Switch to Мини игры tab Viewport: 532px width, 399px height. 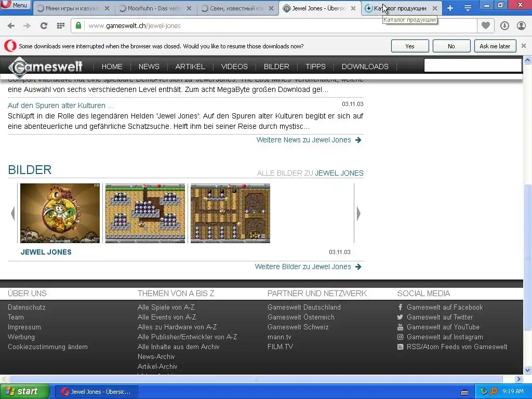72,8
